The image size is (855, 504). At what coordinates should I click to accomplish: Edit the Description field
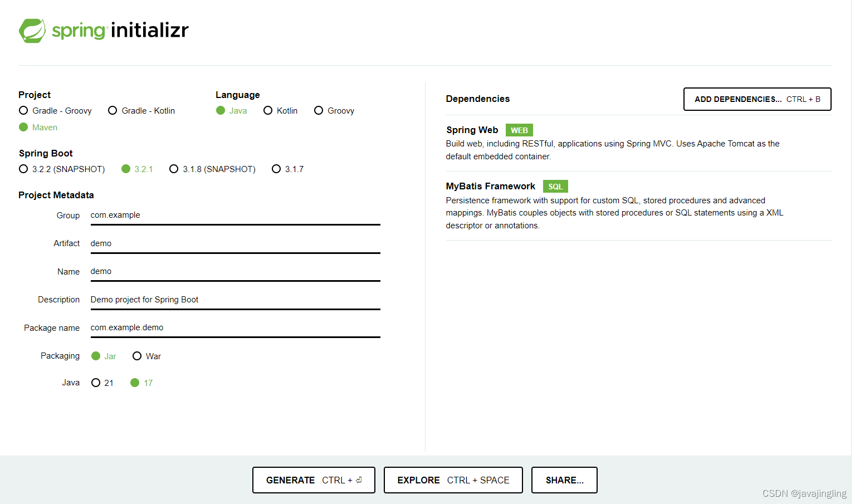pos(235,300)
